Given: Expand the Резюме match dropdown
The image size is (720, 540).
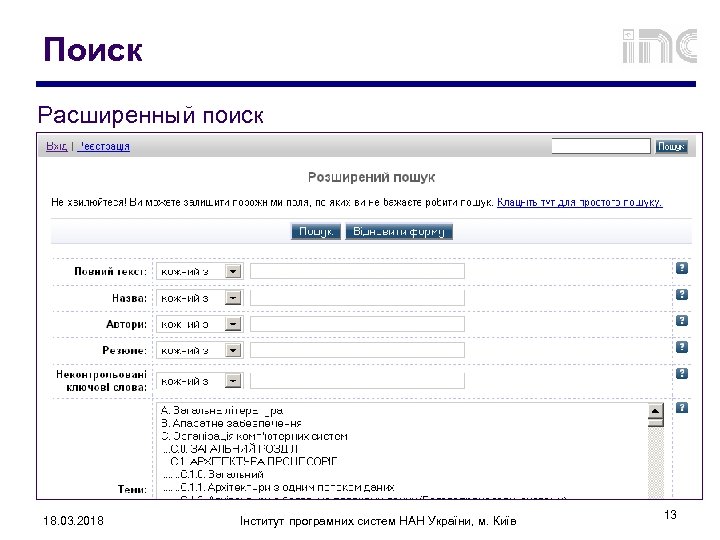Looking at the screenshot, I should coord(233,350).
